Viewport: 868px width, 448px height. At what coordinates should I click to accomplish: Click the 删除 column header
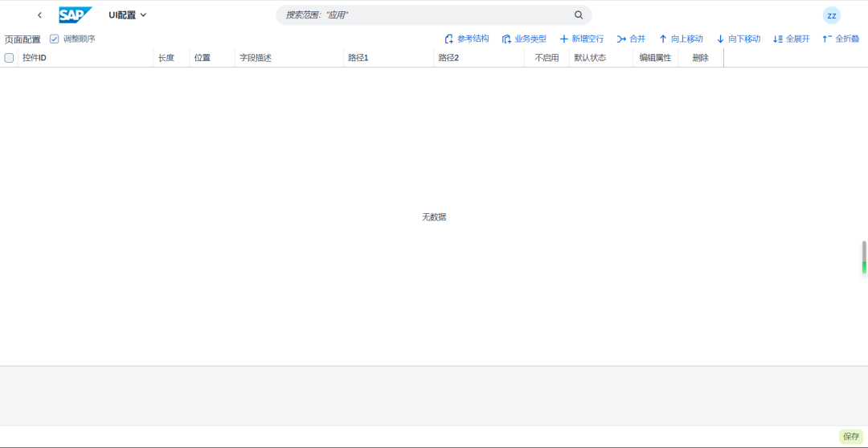(701, 58)
